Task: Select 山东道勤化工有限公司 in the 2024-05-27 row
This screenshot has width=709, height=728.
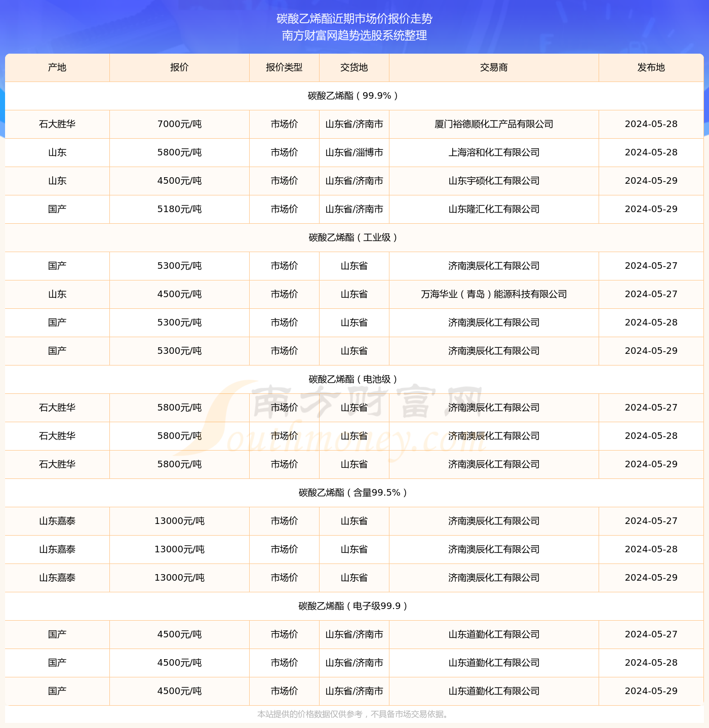Action: (494, 634)
